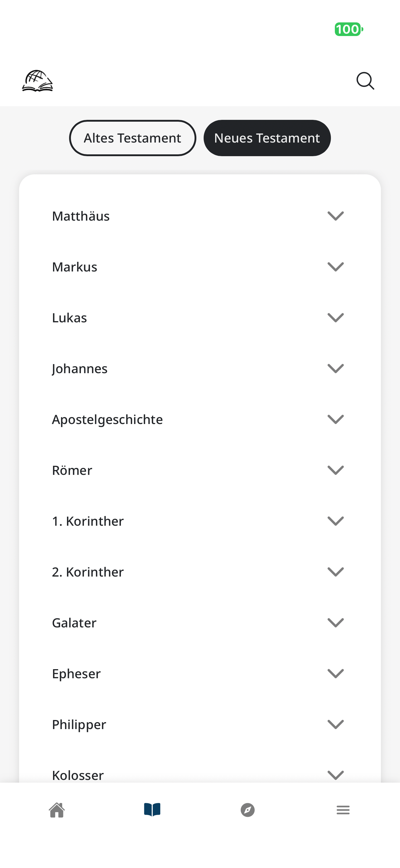Select the Neues Testament pill
This screenshot has height=868, width=400.
[x=267, y=138]
